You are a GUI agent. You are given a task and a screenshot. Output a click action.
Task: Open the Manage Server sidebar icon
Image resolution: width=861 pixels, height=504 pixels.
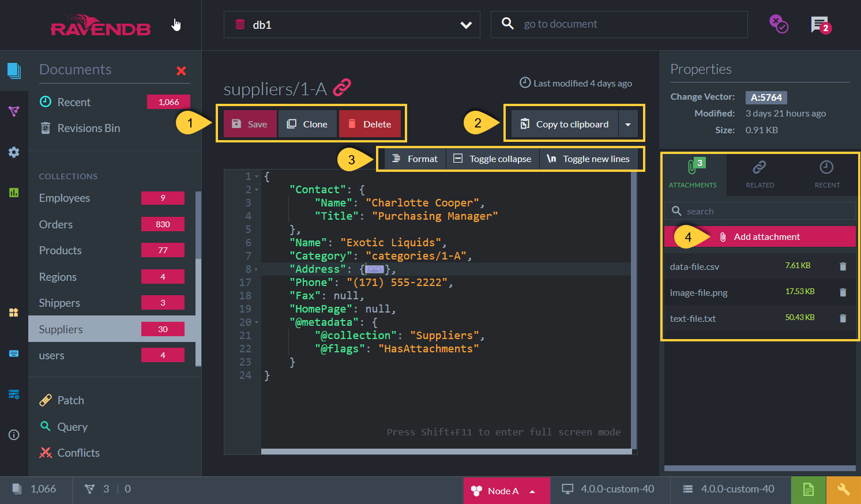tap(14, 394)
